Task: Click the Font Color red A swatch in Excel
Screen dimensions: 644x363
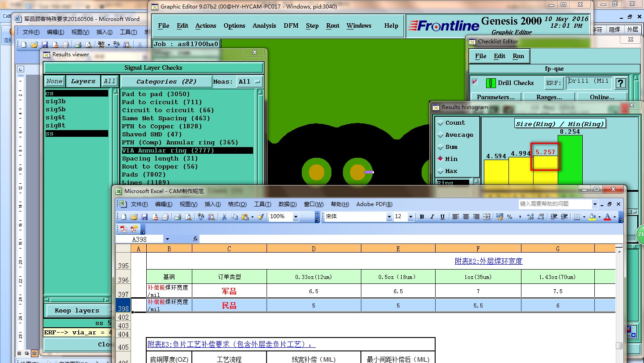Action: coord(607,217)
